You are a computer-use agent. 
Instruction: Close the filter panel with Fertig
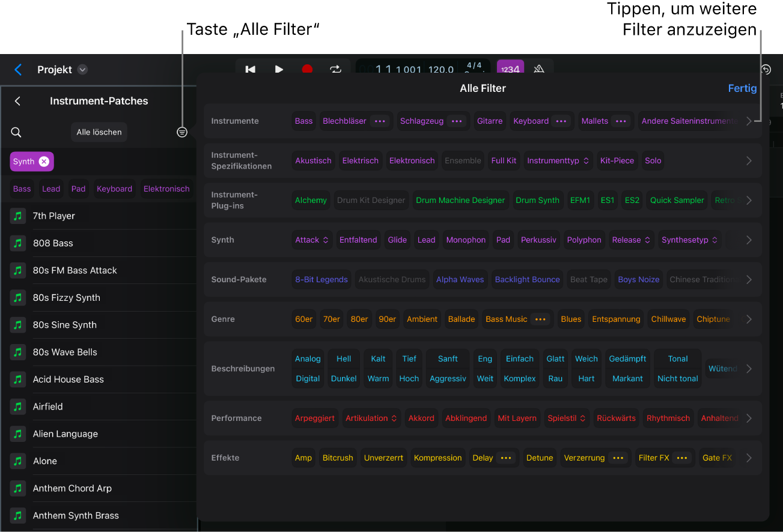[742, 88]
